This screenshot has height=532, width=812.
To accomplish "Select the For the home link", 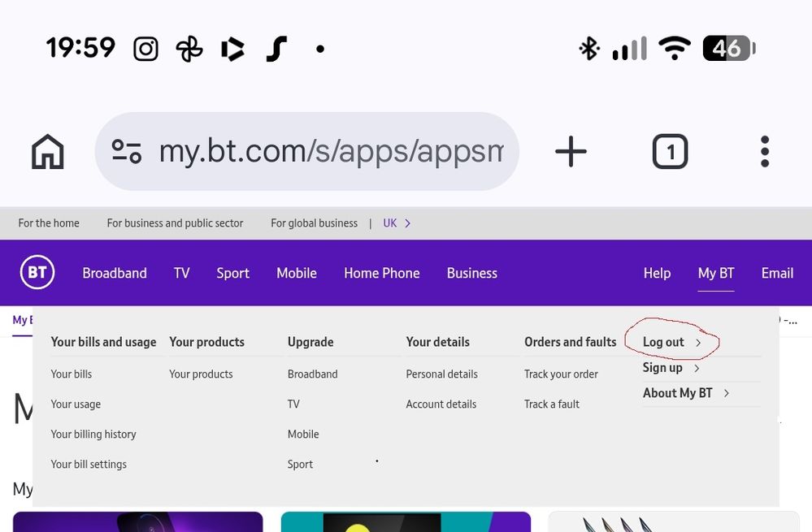I will 49,223.
